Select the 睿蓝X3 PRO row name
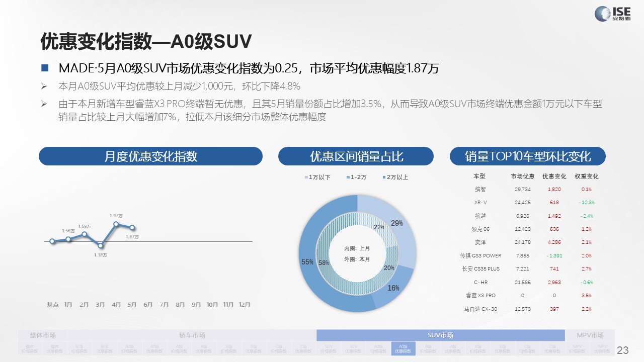Viewport: 644px width, 362px height. tap(480, 296)
